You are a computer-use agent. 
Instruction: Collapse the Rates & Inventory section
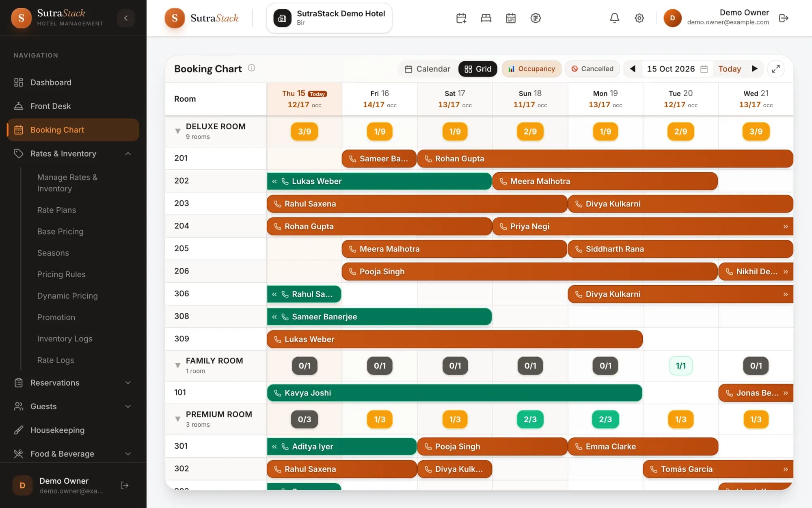coord(73,154)
